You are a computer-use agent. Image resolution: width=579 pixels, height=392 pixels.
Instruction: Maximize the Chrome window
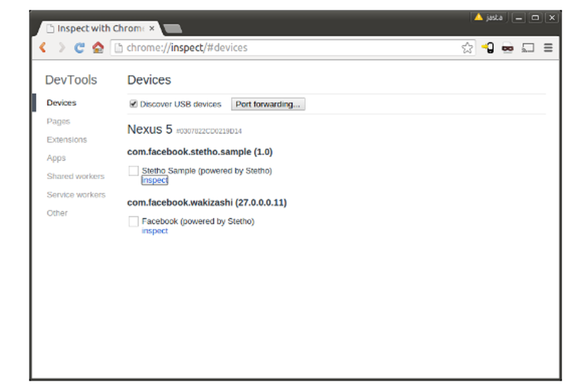535,17
